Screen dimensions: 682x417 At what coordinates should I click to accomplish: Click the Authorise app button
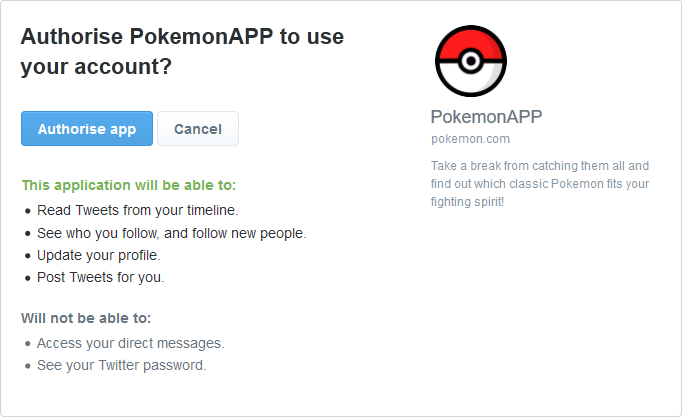[87, 129]
